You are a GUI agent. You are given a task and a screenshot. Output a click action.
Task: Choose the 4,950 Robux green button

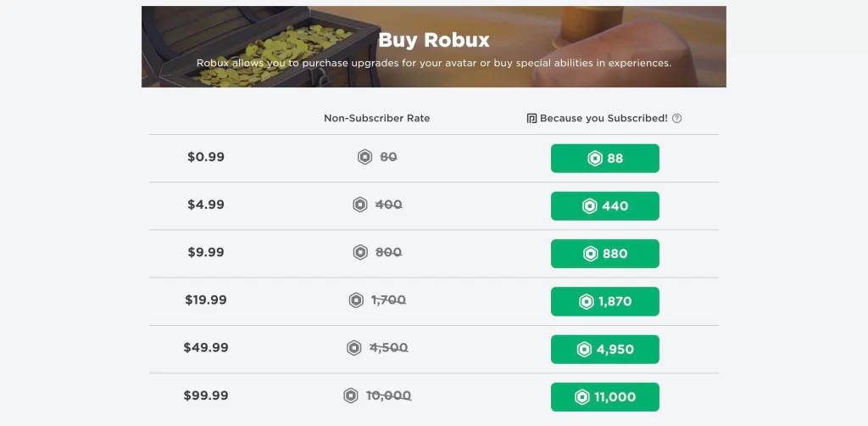coord(605,349)
